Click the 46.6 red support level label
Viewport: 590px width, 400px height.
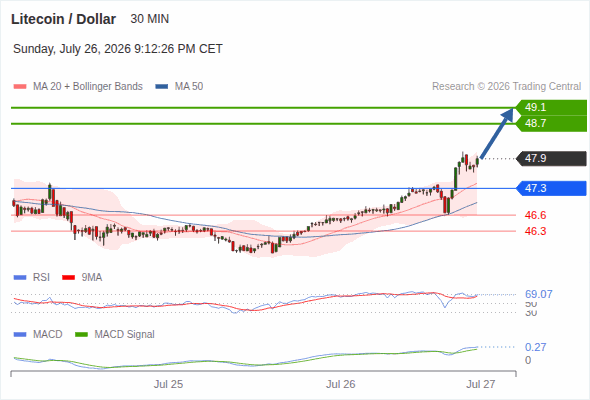pyautogui.click(x=535, y=215)
